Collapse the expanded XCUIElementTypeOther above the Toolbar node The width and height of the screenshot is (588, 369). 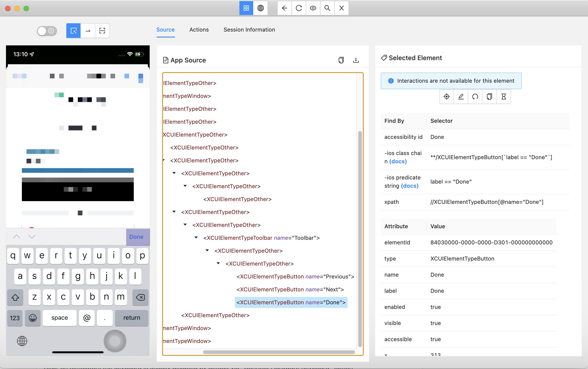point(185,225)
